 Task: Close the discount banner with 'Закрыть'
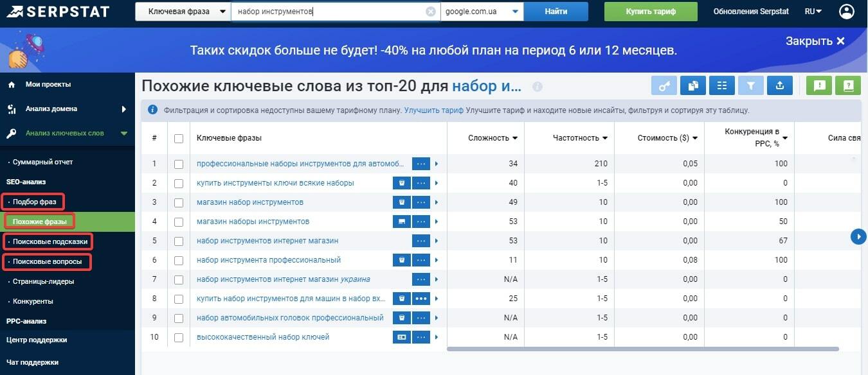click(815, 41)
